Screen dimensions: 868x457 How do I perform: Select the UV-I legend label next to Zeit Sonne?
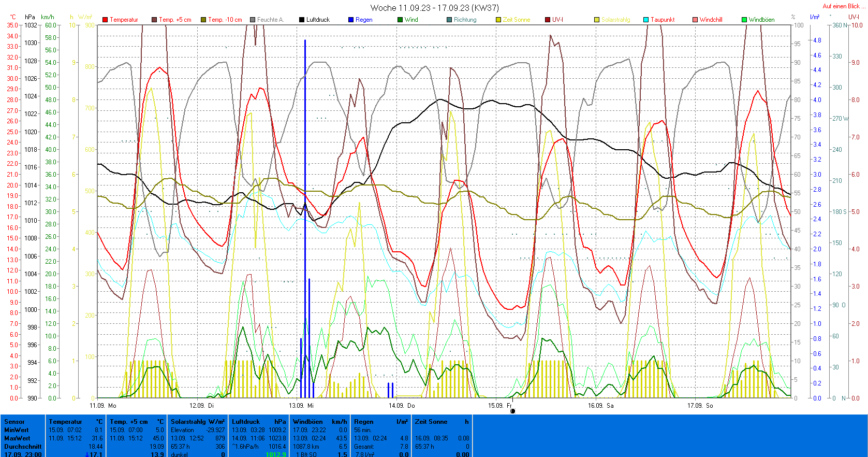click(x=557, y=20)
